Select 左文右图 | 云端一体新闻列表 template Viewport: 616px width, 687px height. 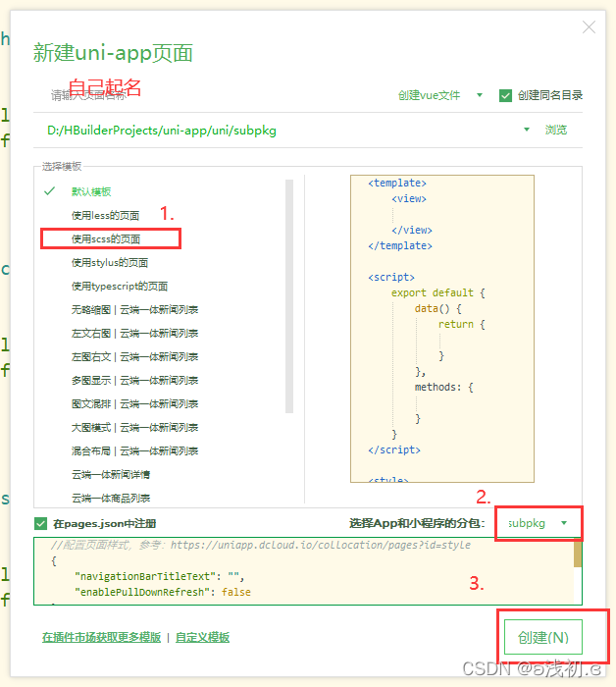click(134, 334)
